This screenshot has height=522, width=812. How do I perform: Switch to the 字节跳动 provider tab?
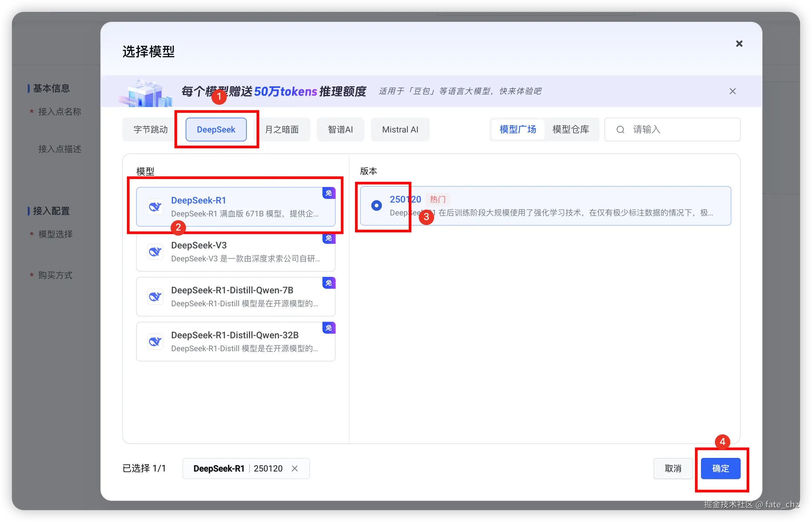point(150,130)
